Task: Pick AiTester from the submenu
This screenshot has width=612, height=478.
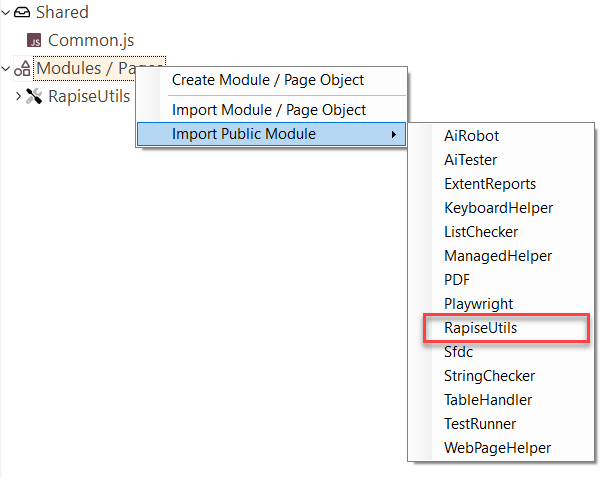Action: pos(470,159)
